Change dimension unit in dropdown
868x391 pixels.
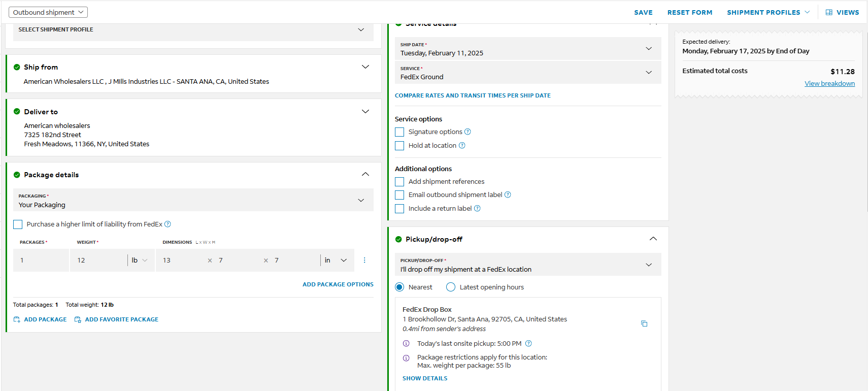pos(336,260)
